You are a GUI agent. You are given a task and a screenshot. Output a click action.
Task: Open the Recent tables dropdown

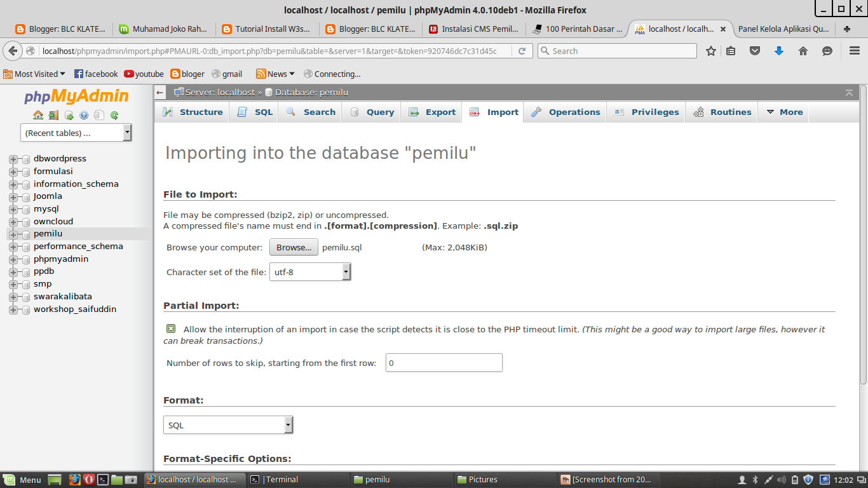point(76,133)
